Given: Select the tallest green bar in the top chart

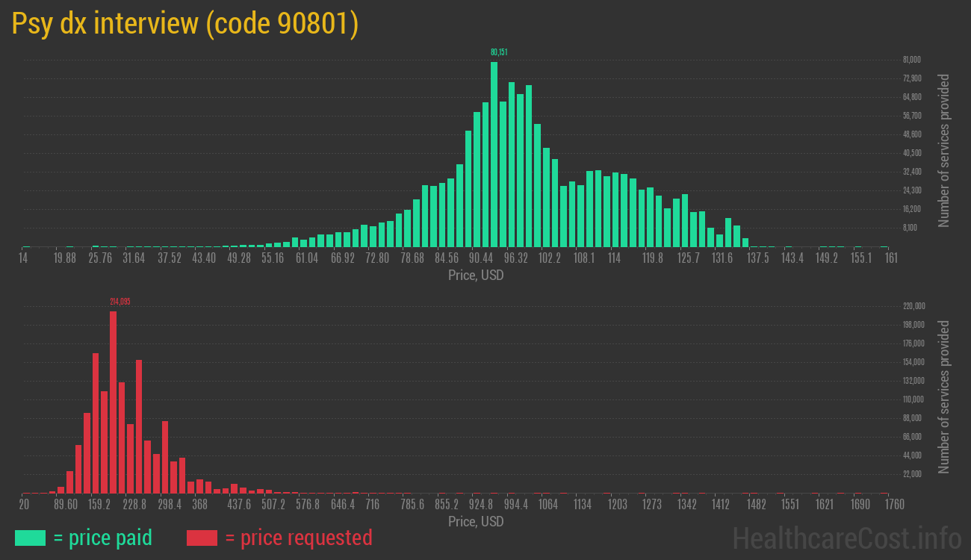Looking at the screenshot, I should click(494, 154).
